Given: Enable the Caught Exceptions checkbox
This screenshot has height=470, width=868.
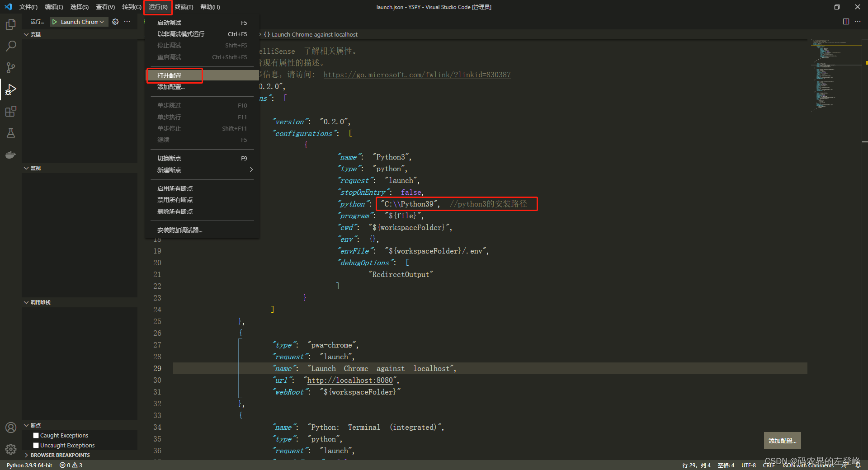Looking at the screenshot, I should (36, 436).
